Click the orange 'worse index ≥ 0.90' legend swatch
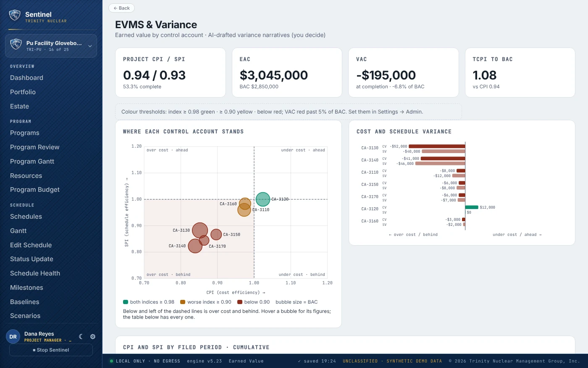 tap(183, 302)
